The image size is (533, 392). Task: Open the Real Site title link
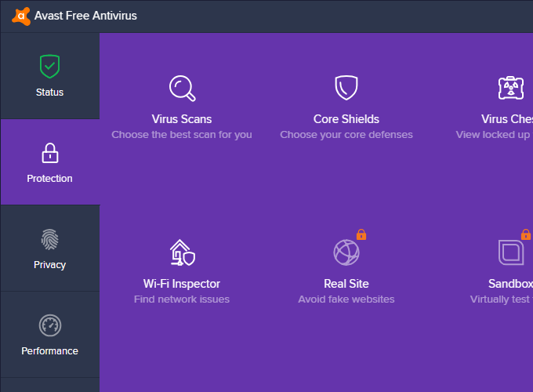346,284
